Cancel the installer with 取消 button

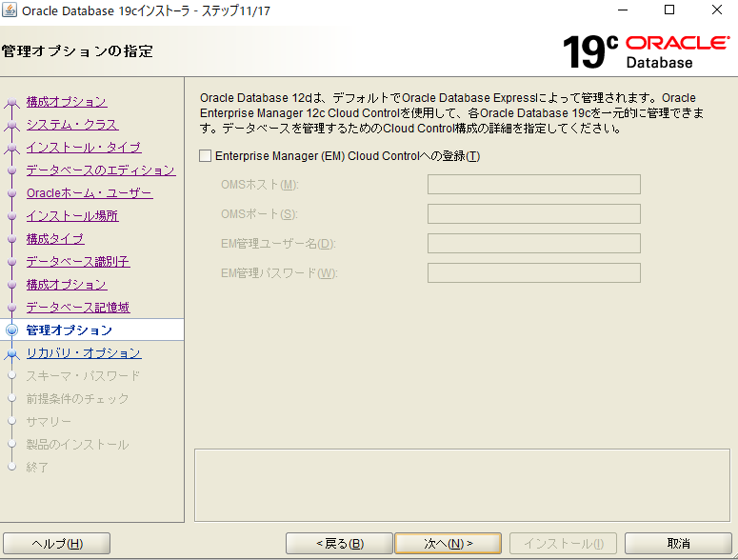pyautogui.click(x=678, y=544)
